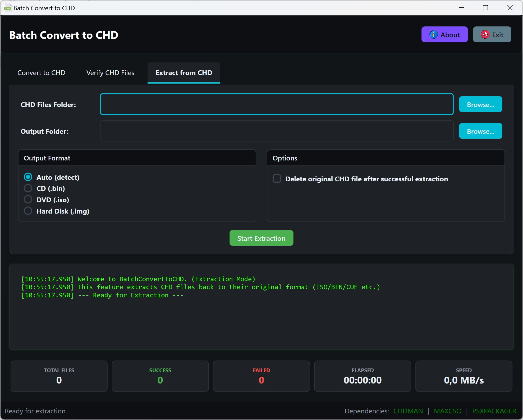Click the 'Dependencies:' label in status bar

point(367,411)
